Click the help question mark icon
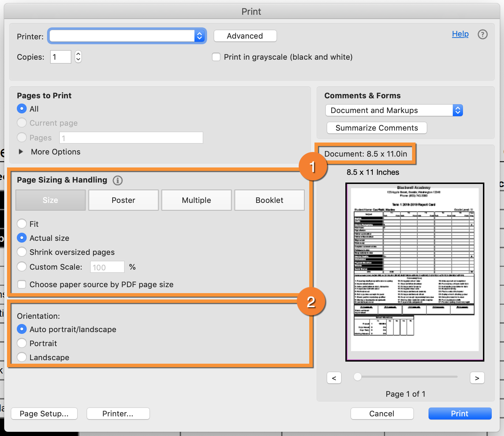Viewport: 504px width, 436px height. click(x=483, y=34)
